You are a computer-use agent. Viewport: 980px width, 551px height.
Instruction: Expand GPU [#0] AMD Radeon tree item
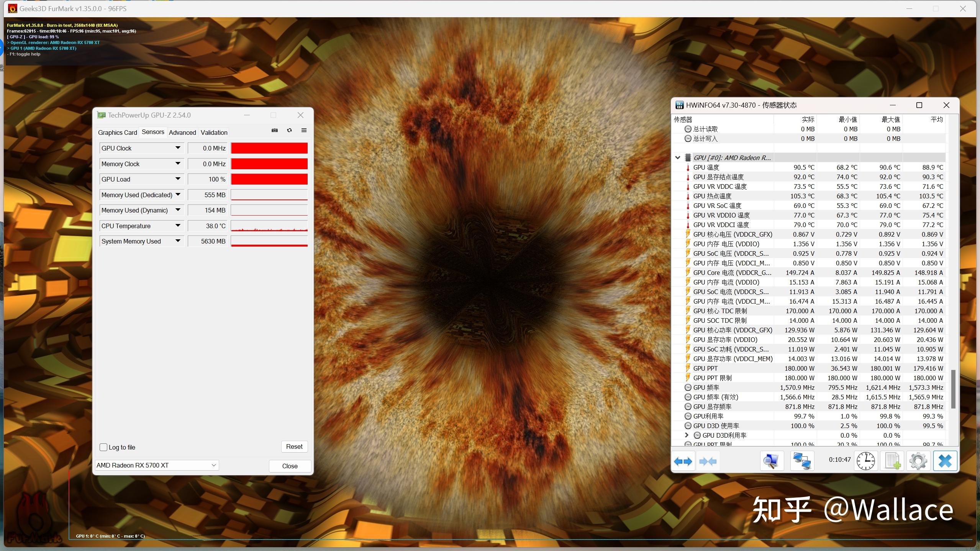678,157
